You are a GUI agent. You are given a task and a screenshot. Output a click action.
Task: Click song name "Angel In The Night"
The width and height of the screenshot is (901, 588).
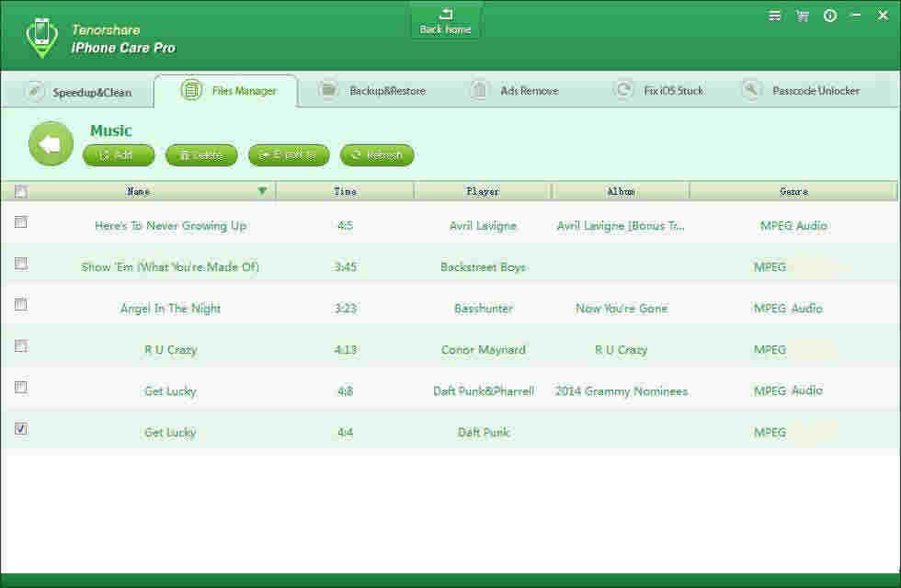click(x=171, y=309)
